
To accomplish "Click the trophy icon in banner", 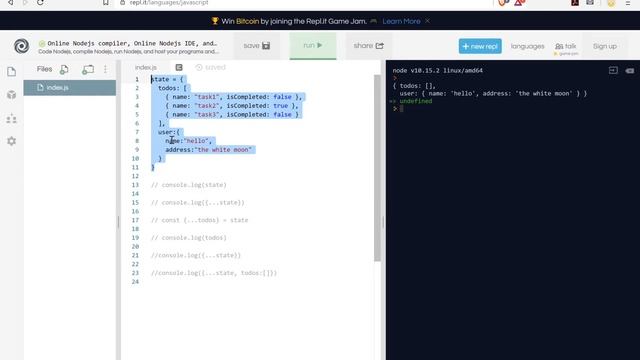I will click(215, 21).
